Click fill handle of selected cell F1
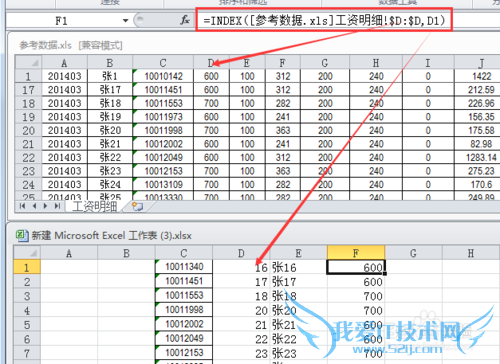This screenshot has height=364, width=500. 385,274
